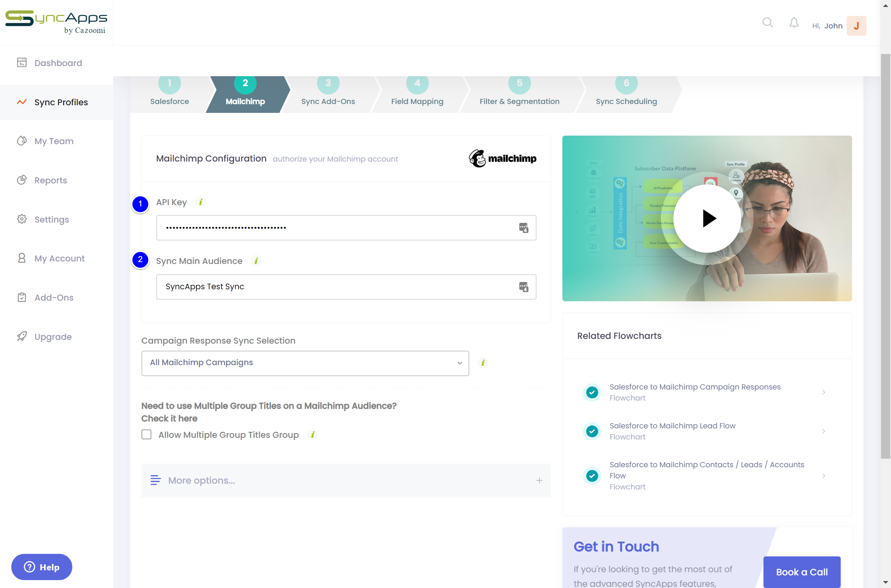The width and height of the screenshot is (891, 588).
Task: Click scrollbar down arrow
Action: tap(885, 582)
